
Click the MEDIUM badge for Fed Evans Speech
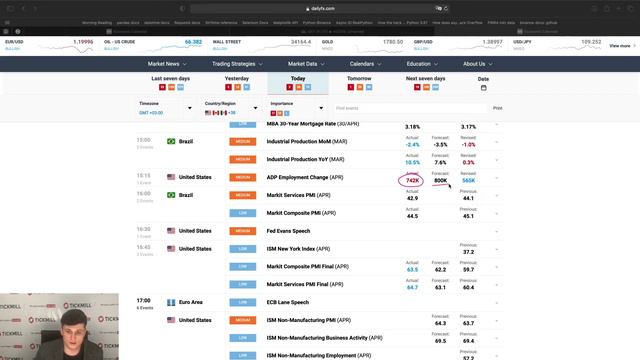click(x=243, y=231)
